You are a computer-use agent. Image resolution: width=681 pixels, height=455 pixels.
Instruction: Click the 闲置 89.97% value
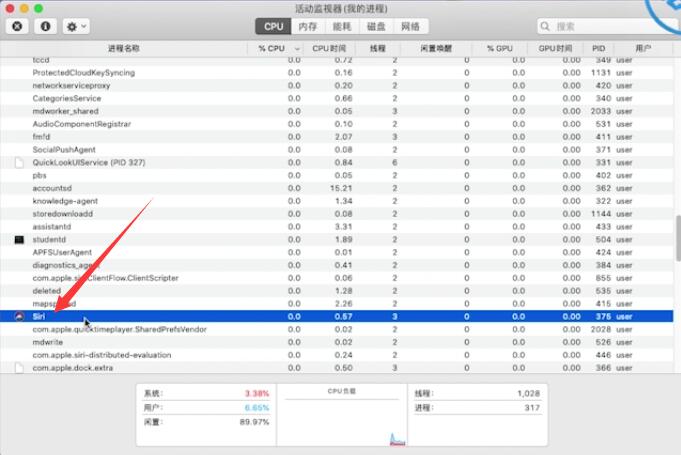click(254, 422)
